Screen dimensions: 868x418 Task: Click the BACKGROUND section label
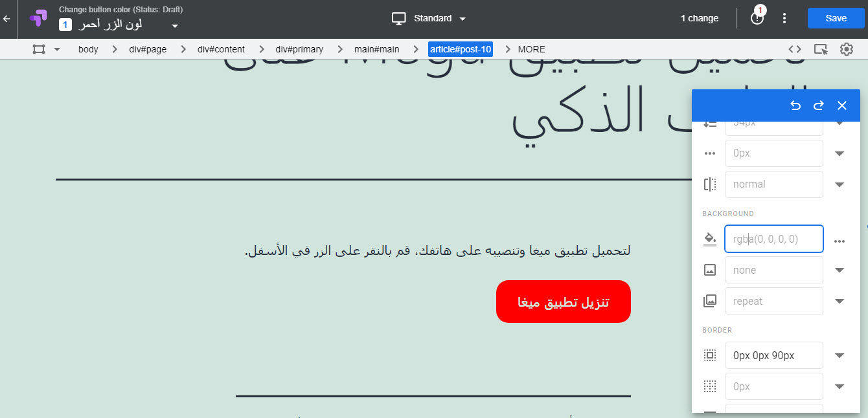(728, 214)
